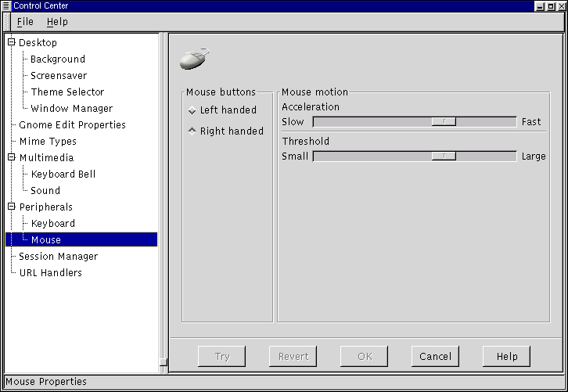568x392 pixels.
Task: Open the File menu
Action: click(25, 22)
